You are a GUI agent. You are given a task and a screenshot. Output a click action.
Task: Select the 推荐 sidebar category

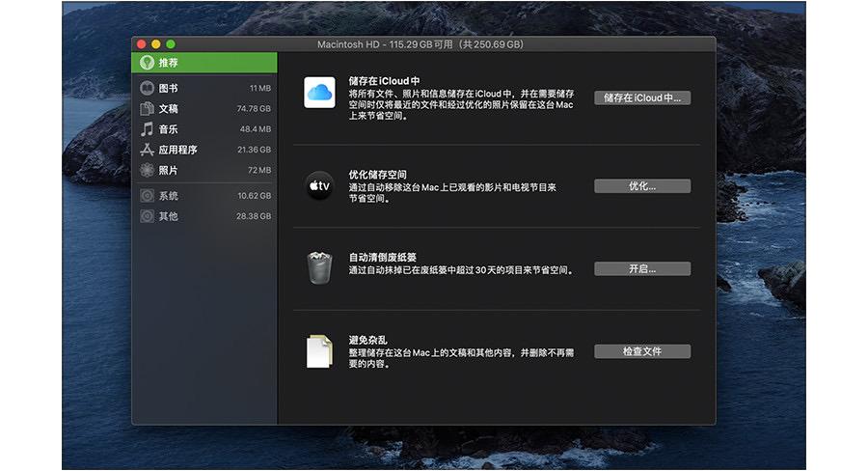pyautogui.click(x=204, y=63)
